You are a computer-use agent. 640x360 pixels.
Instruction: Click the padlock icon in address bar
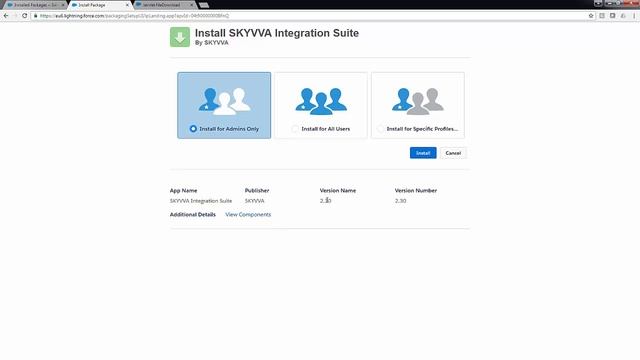(36, 16)
